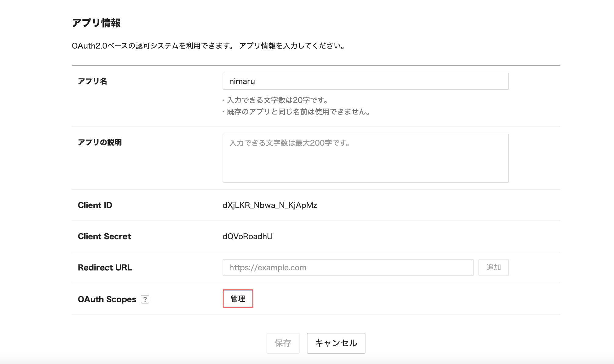Click the 管理 button for OAuth Scopes

pyautogui.click(x=238, y=298)
